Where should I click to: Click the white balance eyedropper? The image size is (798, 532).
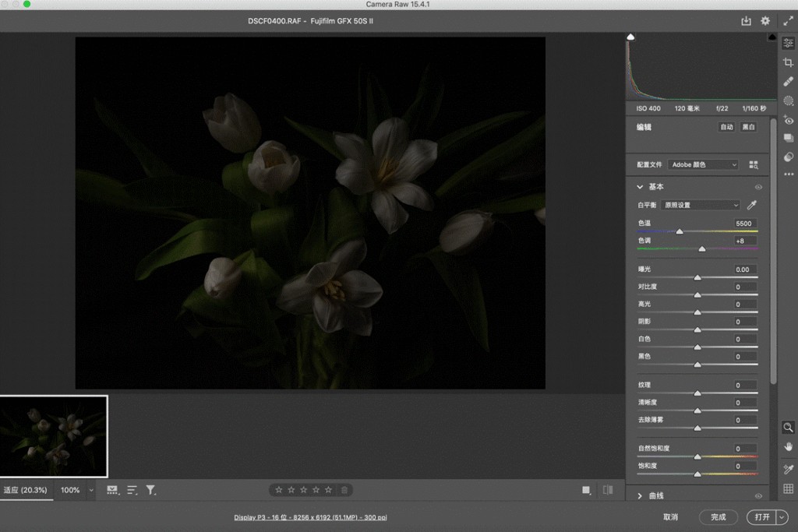[750, 205]
